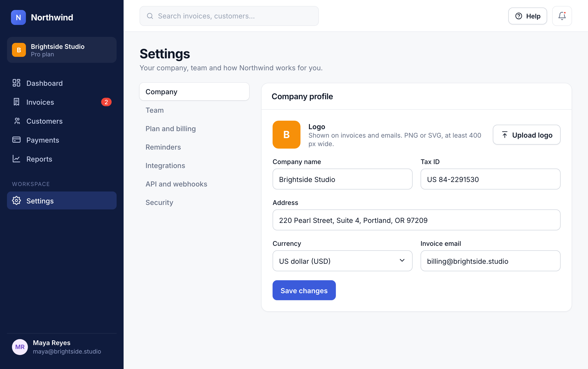The width and height of the screenshot is (588, 369).
Task: Open the Brightside Studio workspace switcher
Action: [x=62, y=50]
